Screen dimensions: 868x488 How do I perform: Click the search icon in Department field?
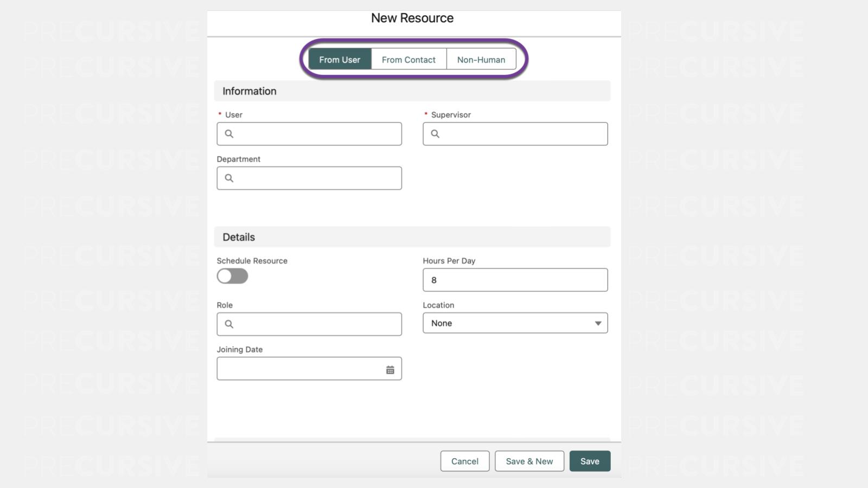pyautogui.click(x=229, y=178)
